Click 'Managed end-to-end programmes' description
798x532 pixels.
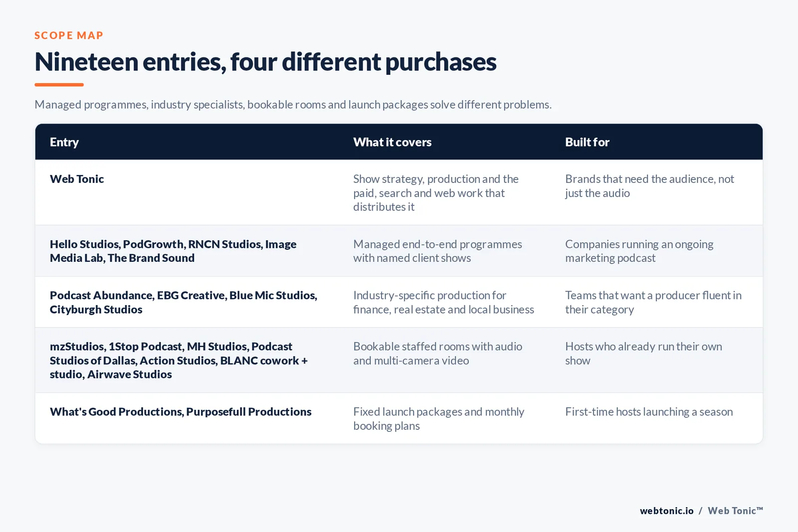click(437, 251)
